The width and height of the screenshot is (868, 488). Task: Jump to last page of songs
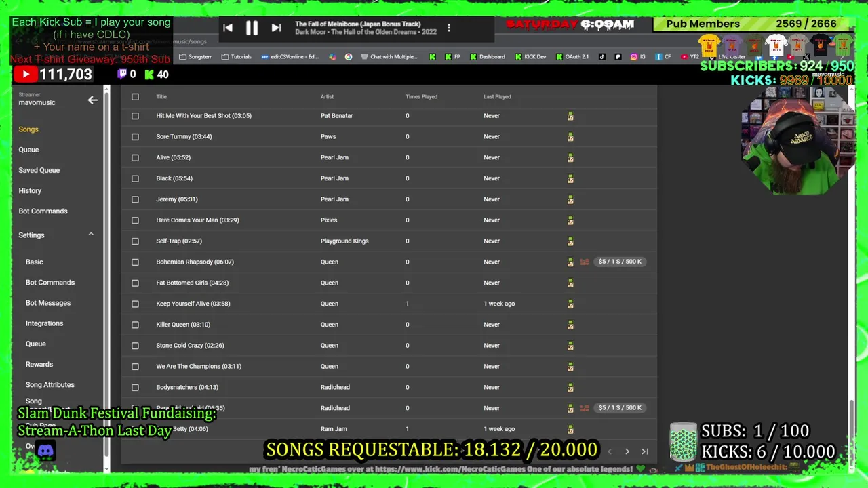point(645,451)
